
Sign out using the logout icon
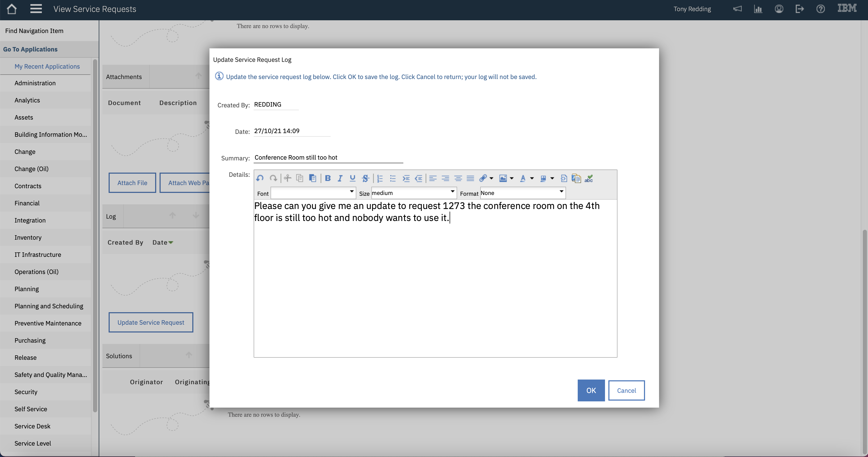tap(800, 9)
